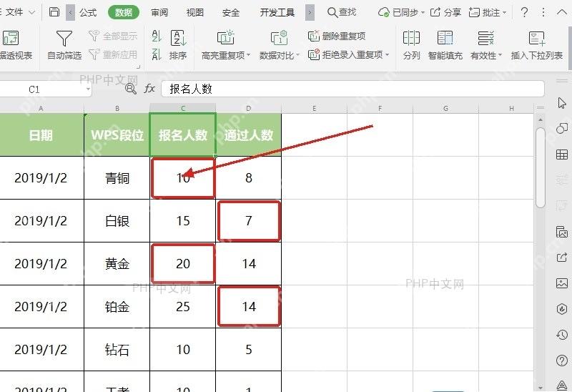Open the more options vertical dots menu
572x392 pixels.
tap(543, 12)
